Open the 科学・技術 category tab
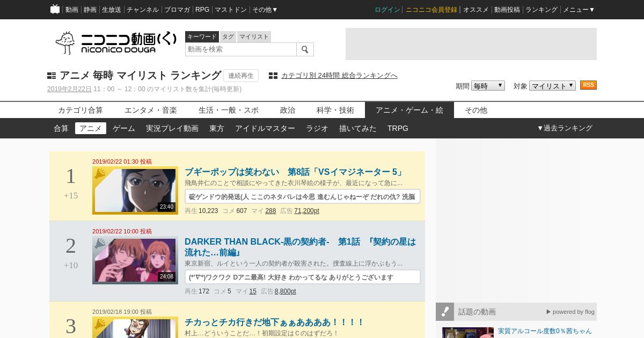Screen dimensions: 644x338 (335, 110)
